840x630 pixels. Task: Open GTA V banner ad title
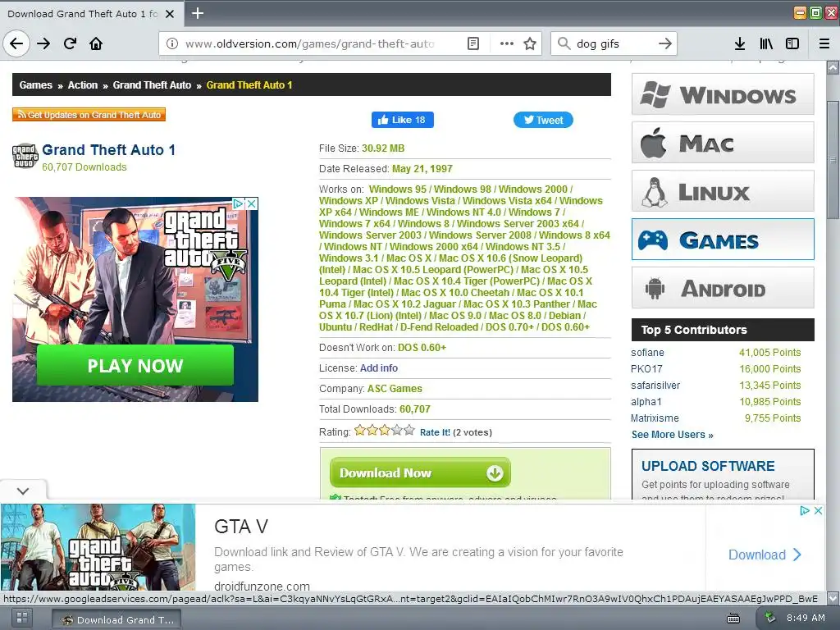tap(241, 527)
